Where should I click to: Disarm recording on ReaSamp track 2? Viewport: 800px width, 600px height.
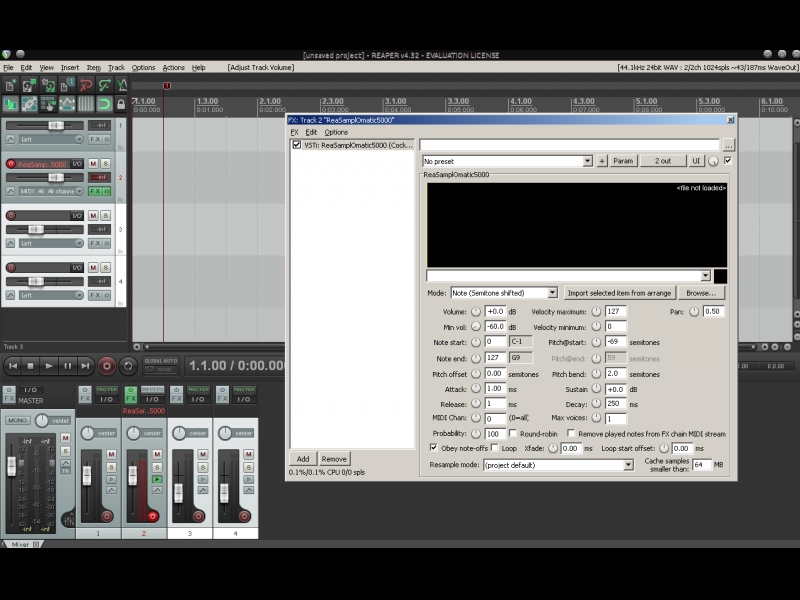tap(11, 164)
